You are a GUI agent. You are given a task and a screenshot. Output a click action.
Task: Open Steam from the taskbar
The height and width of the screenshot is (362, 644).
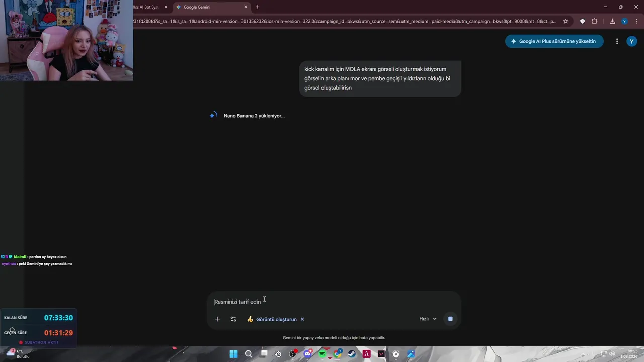[352, 354]
